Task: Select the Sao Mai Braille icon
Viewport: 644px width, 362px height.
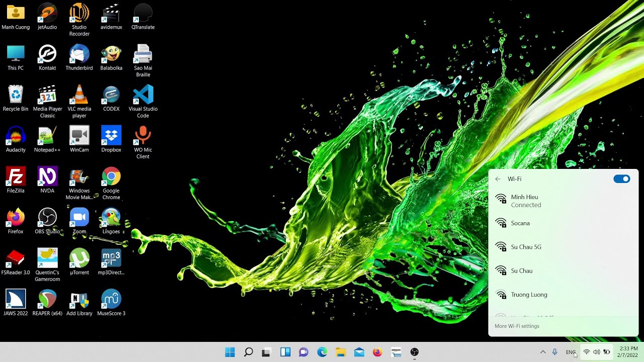Action: pyautogui.click(x=143, y=61)
